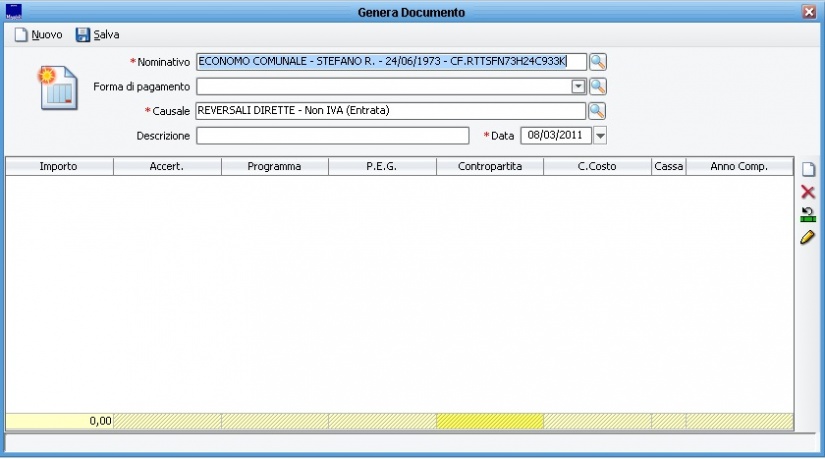Click the Programma column header
Screen dimensions: 825x459
click(274, 167)
